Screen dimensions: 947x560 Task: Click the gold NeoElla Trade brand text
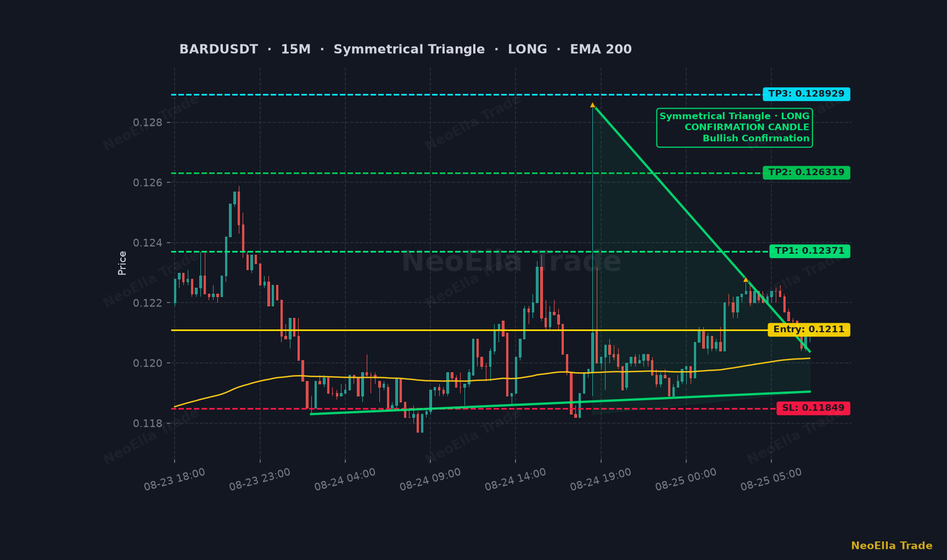[x=892, y=546]
